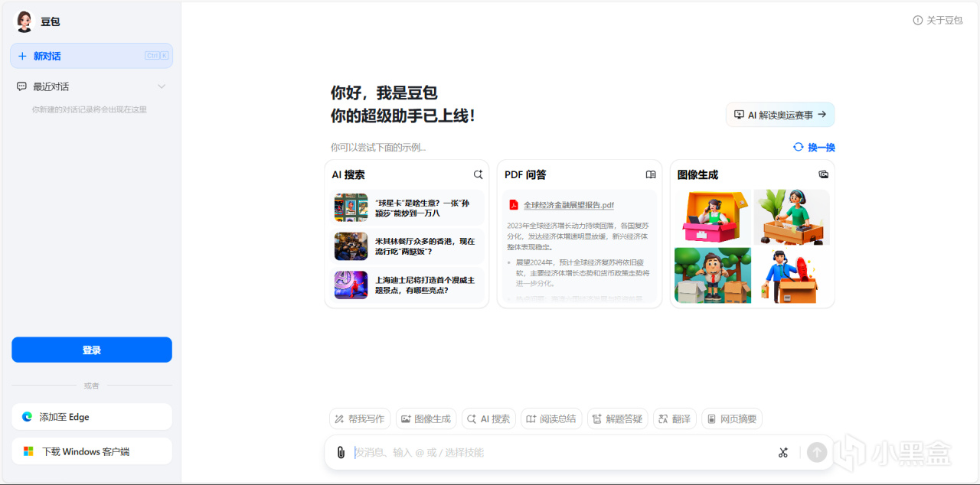980x485 pixels.
Task: Select the bottom AI 搜索 skill chip
Action: [488, 418]
